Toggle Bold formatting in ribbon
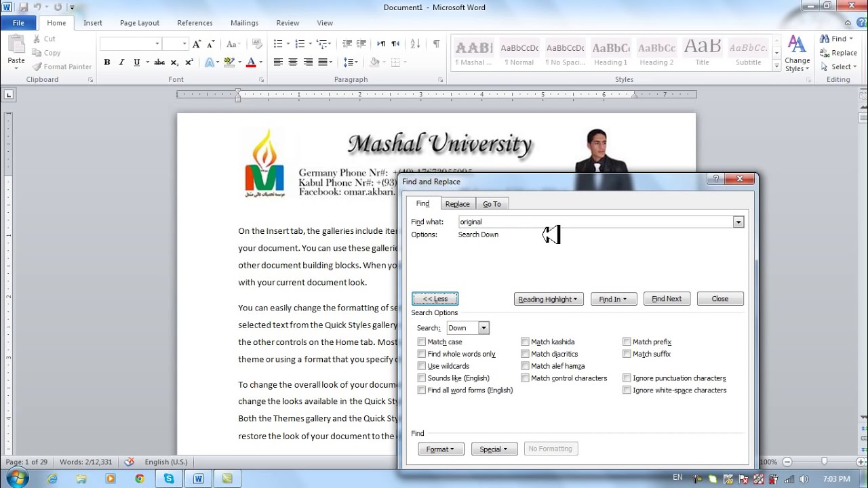This screenshot has height=488, width=868. tap(107, 62)
